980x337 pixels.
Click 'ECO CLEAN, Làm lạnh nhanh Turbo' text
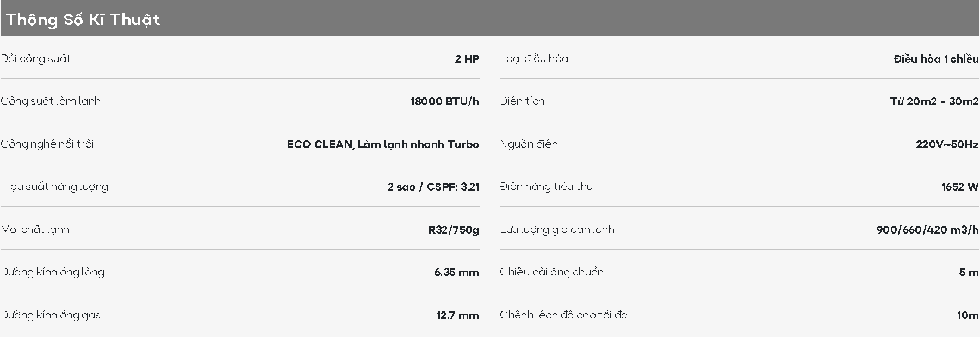[383, 144]
